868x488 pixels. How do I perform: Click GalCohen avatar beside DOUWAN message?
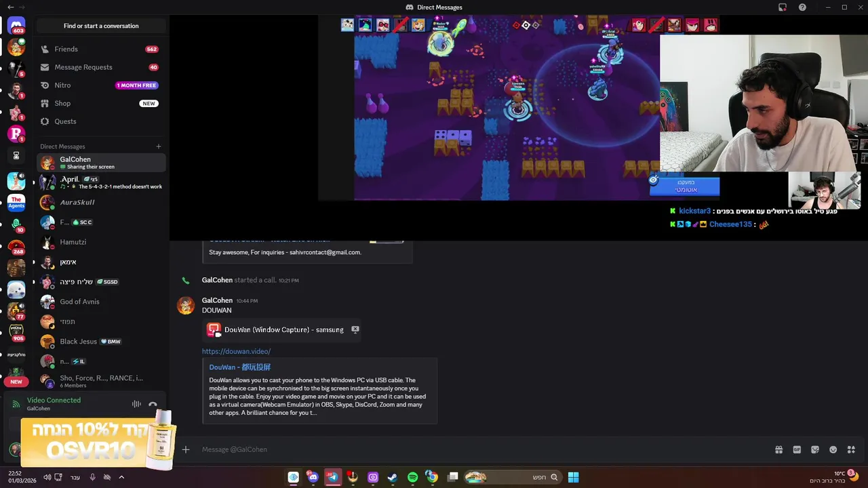click(186, 306)
